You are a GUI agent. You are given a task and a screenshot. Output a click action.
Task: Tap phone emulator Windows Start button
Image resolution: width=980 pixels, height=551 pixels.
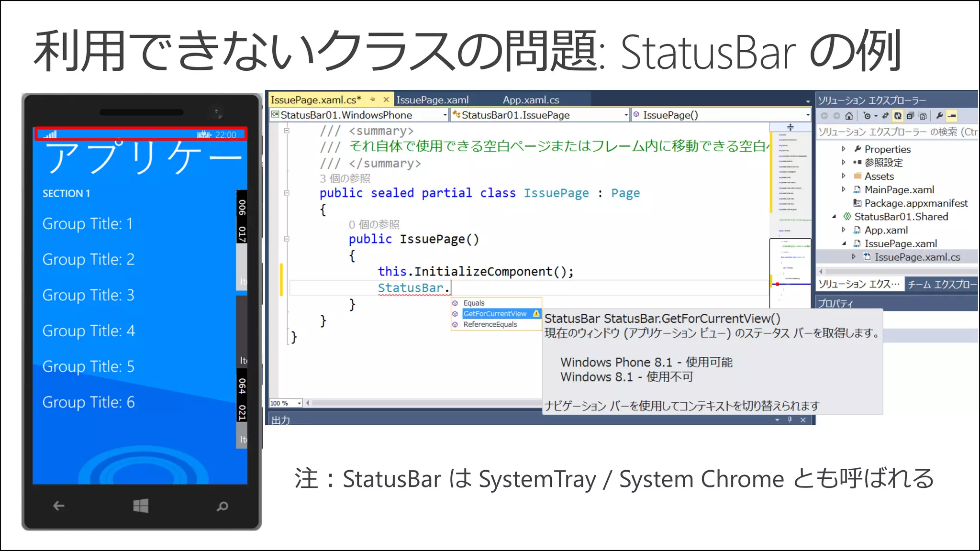(x=141, y=506)
